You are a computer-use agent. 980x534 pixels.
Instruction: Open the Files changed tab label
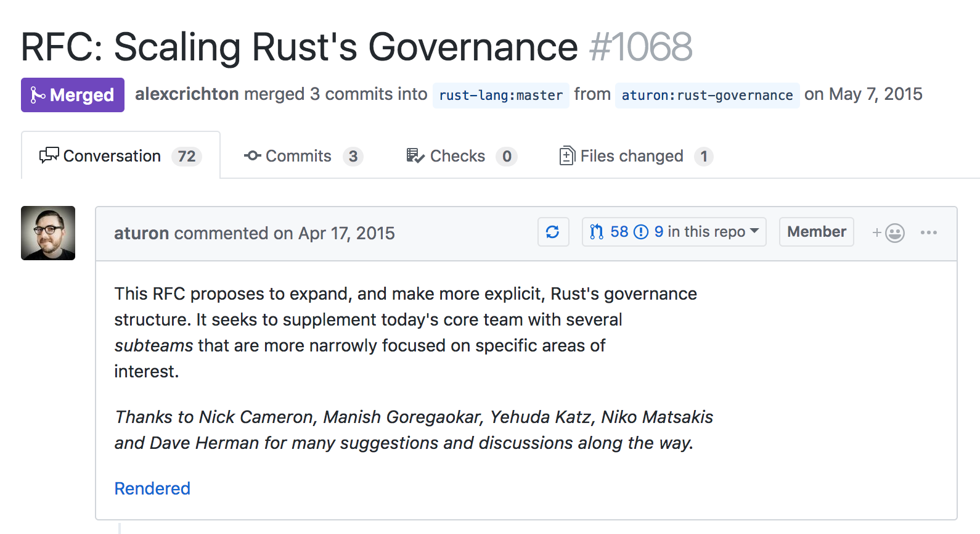tap(631, 156)
